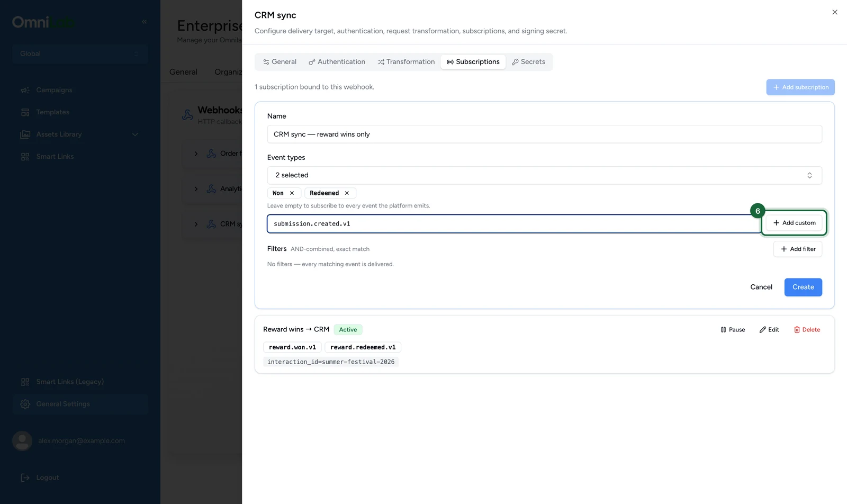
Task: Open the Global workspace selector
Action: (x=80, y=53)
